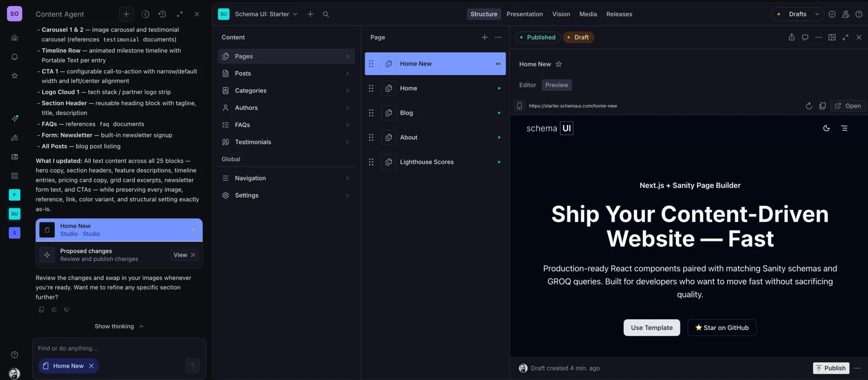Switch to Releases tab

tap(619, 14)
